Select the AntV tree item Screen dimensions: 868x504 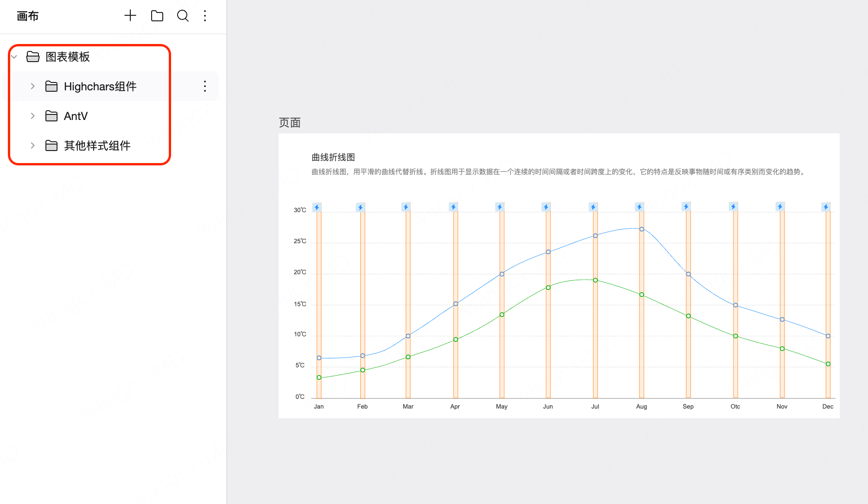click(x=75, y=116)
